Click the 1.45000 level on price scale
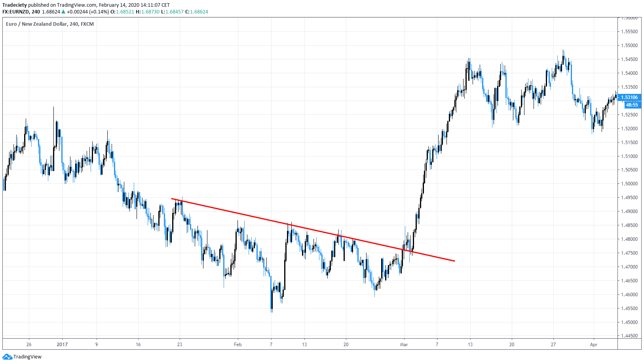This screenshot has height=364, width=644. pyautogui.click(x=629, y=322)
